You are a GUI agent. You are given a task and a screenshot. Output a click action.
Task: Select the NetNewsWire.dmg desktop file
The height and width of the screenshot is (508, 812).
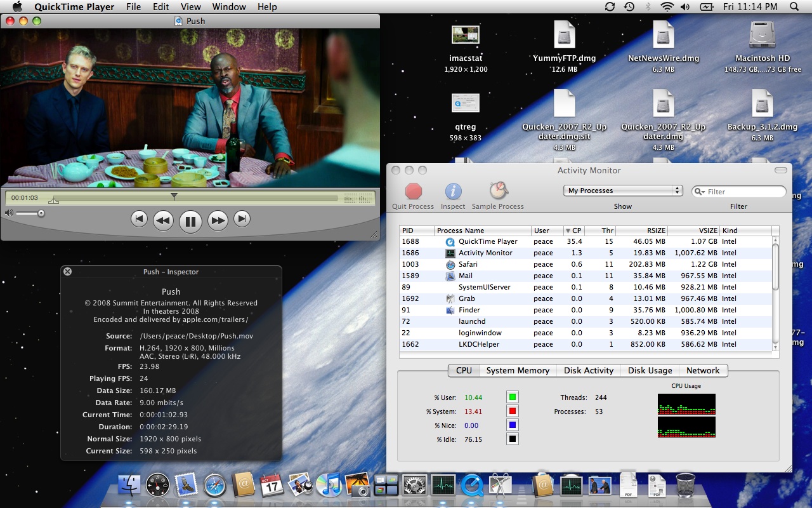coord(663,34)
